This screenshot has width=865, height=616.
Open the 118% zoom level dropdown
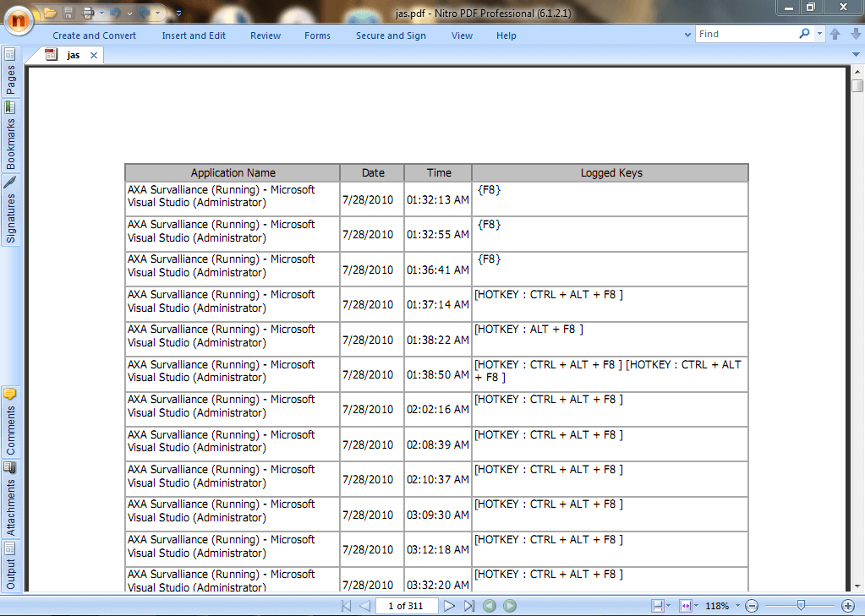[738, 606]
